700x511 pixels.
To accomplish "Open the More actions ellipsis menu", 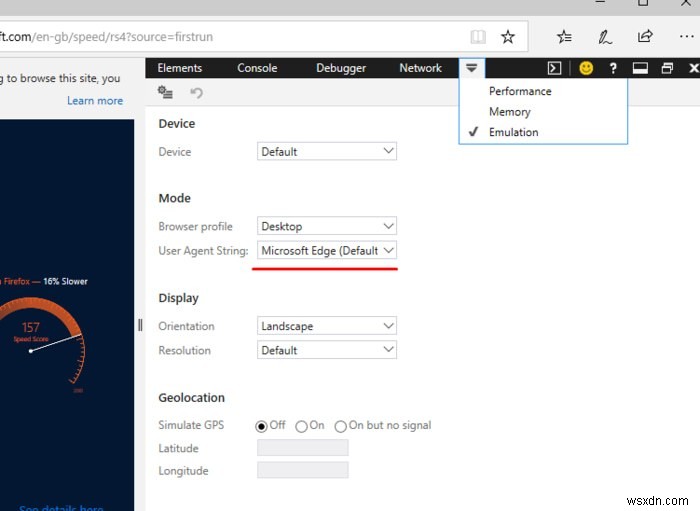I will coord(686,37).
